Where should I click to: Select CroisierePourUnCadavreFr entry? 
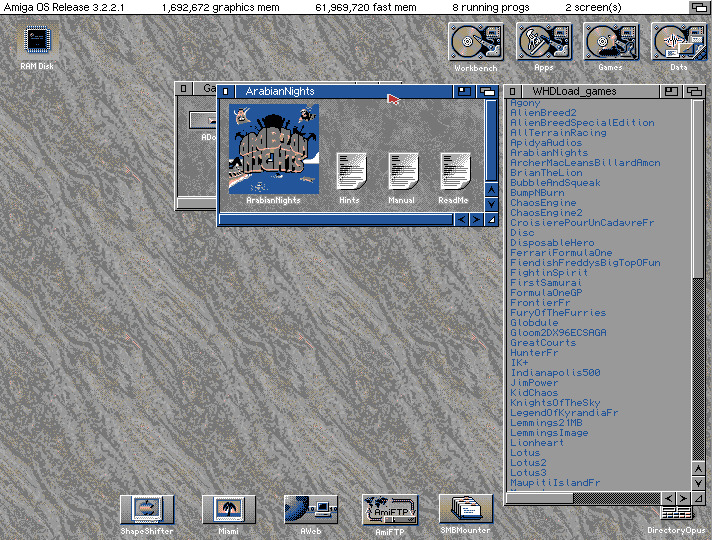click(x=582, y=223)
